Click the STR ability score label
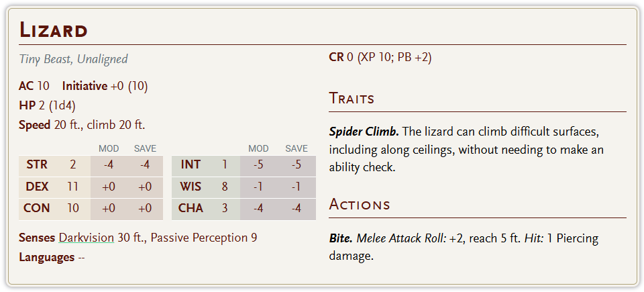This screenshot has width=644, height=292. click(36, 165)
